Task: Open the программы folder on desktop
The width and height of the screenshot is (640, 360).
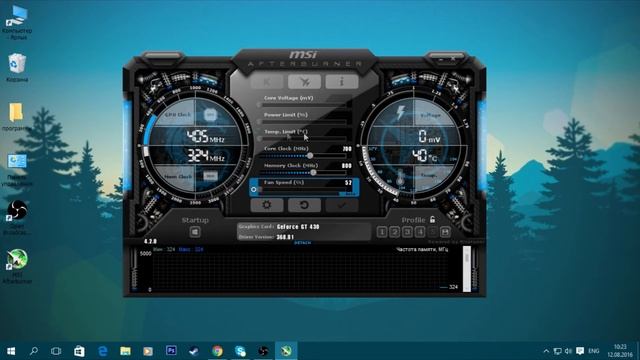Action: 16,117
